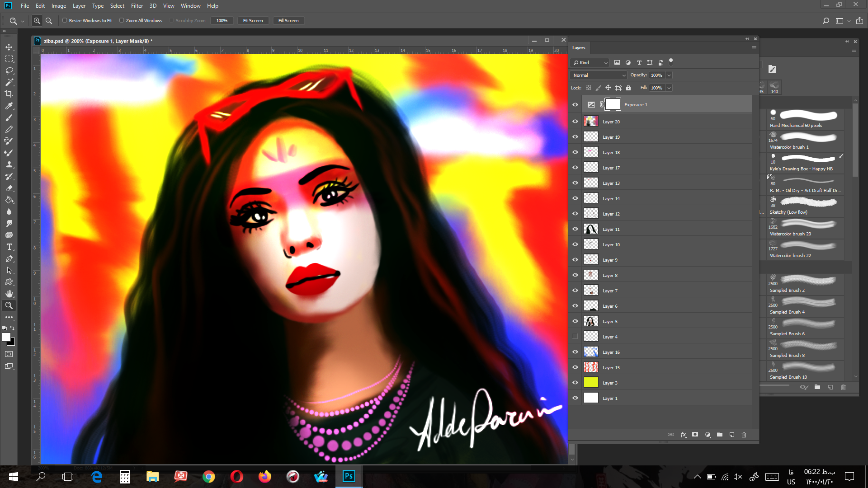
Task: Click the Add layer style fx icon
Action: [x=683, y=435]
